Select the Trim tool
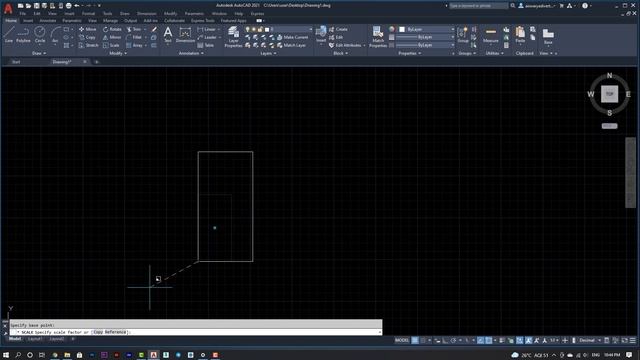The image size is (640, 360). point(134,29)
